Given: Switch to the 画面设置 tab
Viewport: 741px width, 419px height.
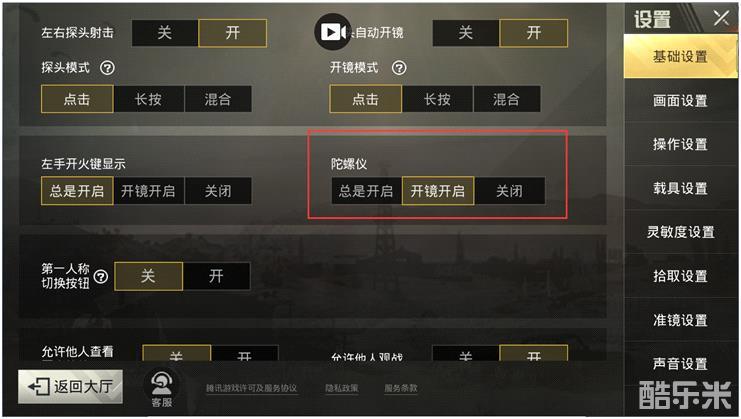Looking at the screenshot, I should click(680, 100).
